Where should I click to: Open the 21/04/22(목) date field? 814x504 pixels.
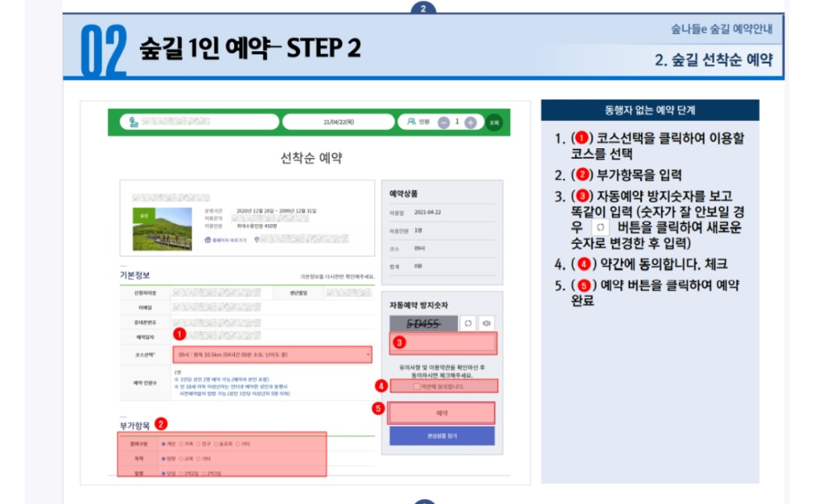[339, 122]
